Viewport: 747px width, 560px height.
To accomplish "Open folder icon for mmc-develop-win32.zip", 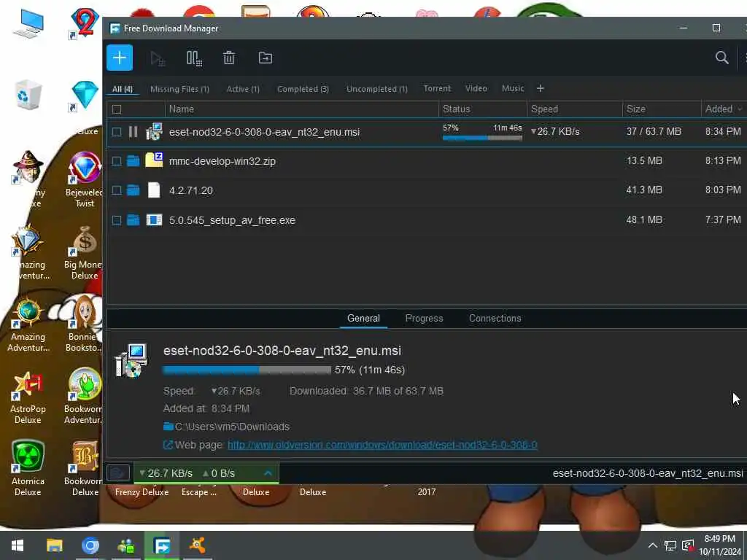I will pyautogui.click(x=133, y=161).
